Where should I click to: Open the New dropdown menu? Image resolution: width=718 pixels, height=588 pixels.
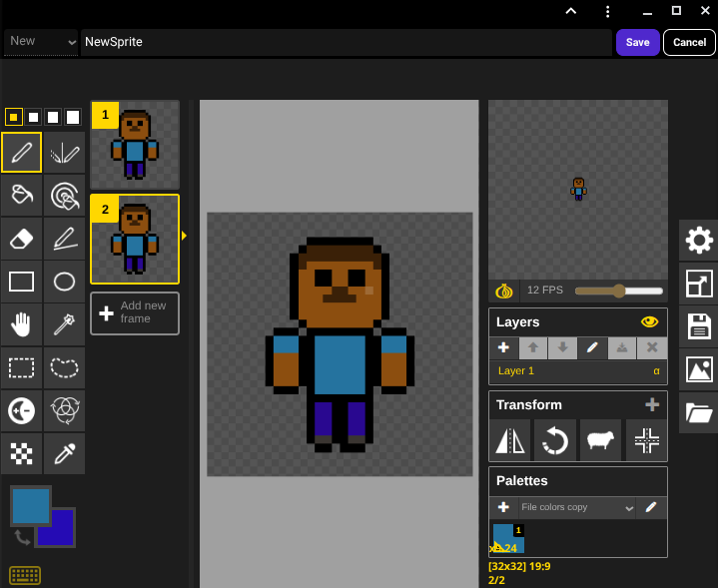(x=41, y=42)
